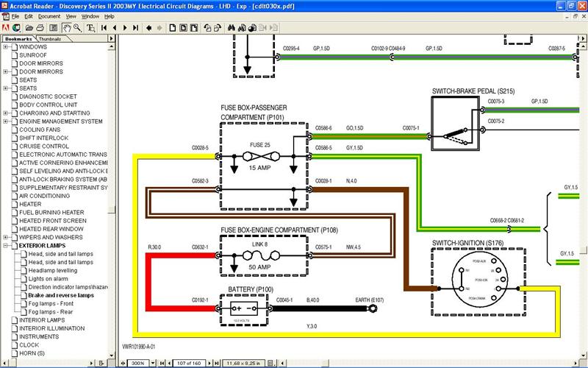Go to next page using toolbar arrow

(125, 28)
